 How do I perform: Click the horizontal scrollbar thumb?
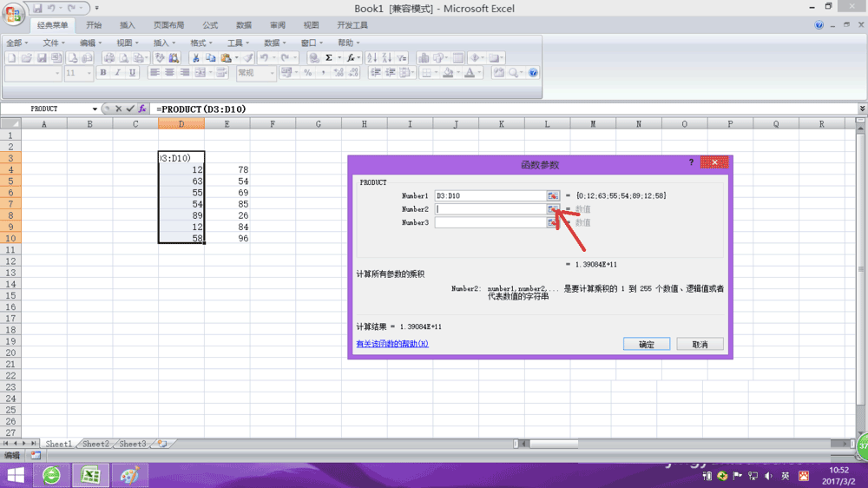tap(554, 444)
